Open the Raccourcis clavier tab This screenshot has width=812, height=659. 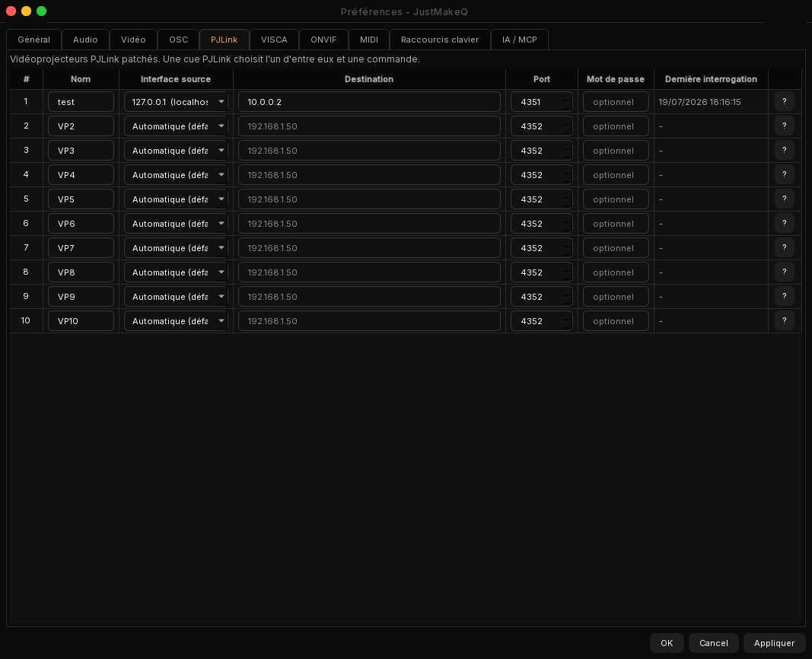440,40
